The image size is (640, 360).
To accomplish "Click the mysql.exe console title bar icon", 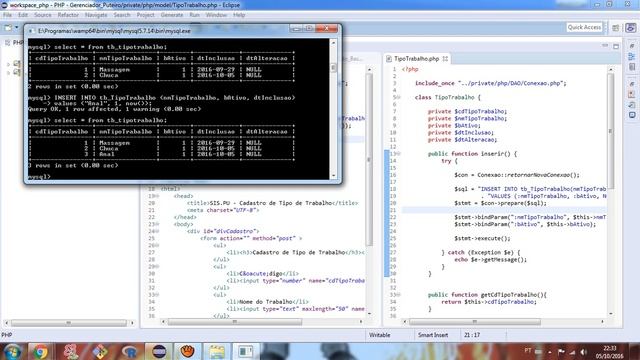I will [x=31, y=31].
